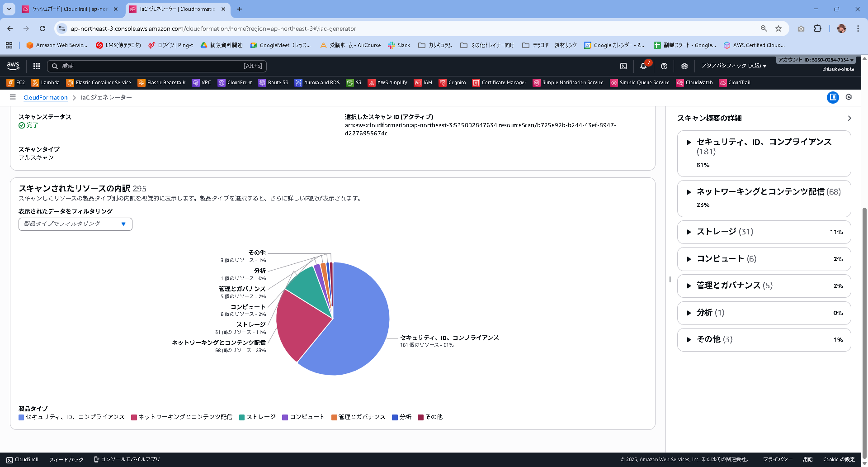Image resolution: width=868 pixels, height=467 pixels.
Task: Open CloudWatch favorite shortcut
Action: tap(695, 82)
